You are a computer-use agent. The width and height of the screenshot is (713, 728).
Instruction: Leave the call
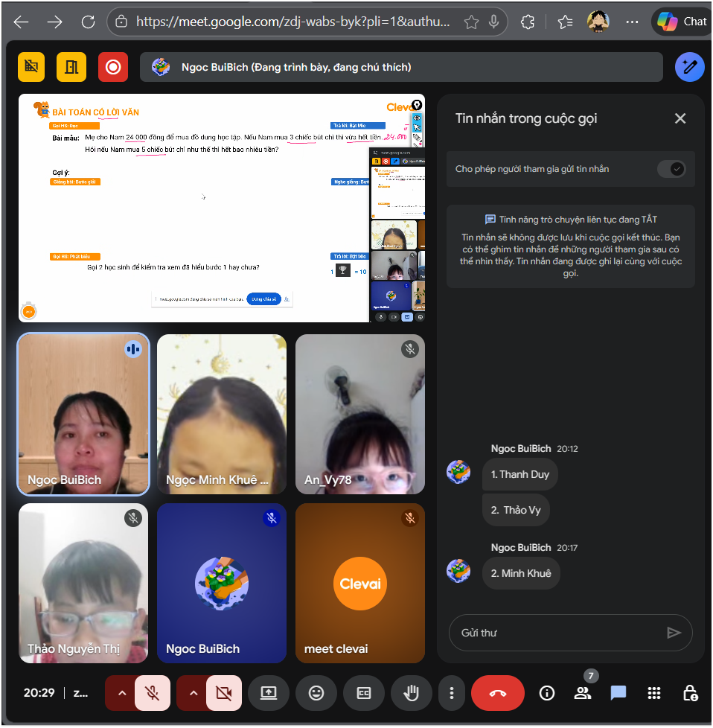[498, 693]
